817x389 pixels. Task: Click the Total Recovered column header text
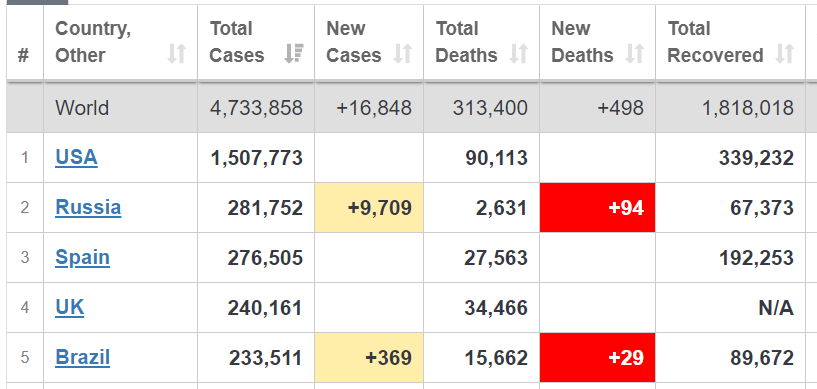tap(715, 42)
